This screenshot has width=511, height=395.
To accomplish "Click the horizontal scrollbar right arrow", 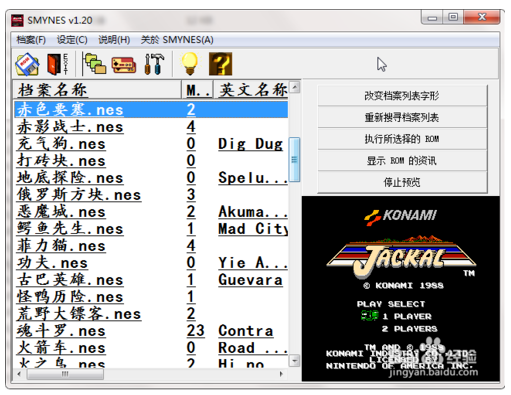I will 282,374.
